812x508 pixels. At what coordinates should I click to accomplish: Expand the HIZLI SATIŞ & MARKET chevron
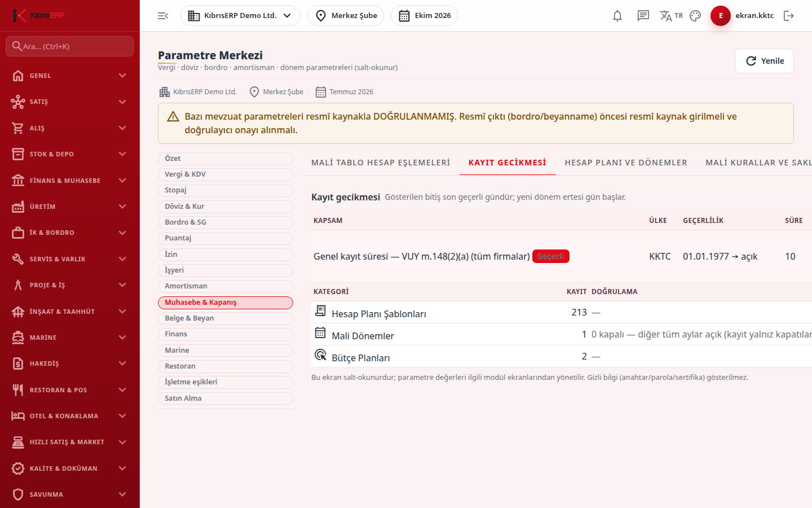(122, 442)
